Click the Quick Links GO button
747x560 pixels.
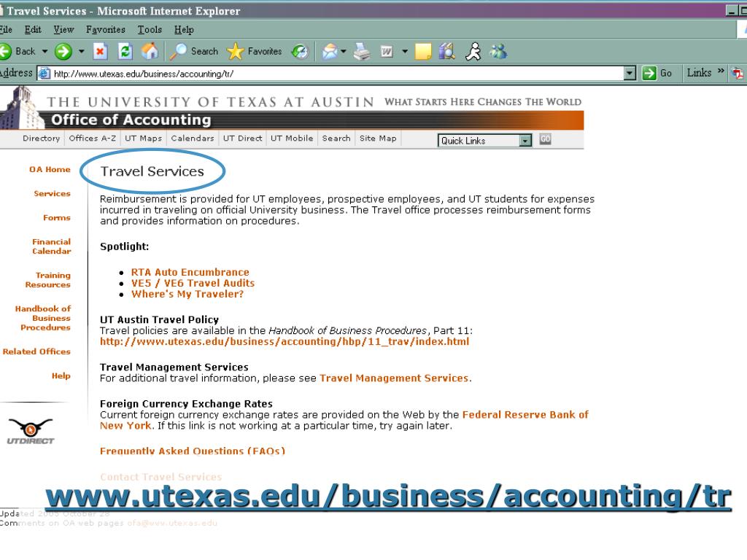[546, 139]
